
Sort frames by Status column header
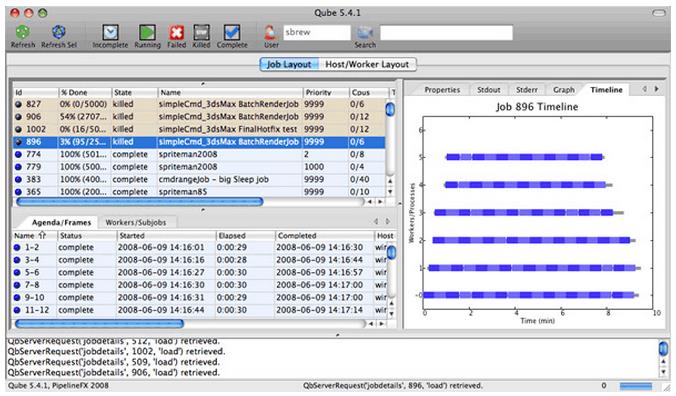87,236
